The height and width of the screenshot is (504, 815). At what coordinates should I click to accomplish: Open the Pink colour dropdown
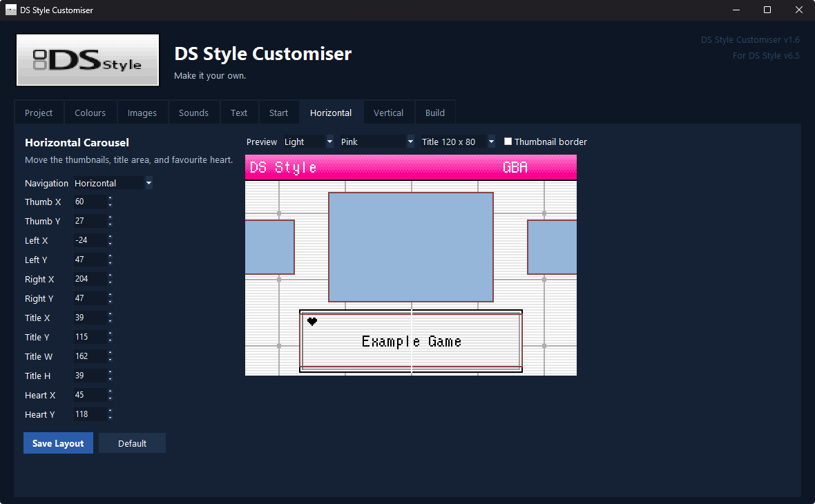tap(377, 142)
